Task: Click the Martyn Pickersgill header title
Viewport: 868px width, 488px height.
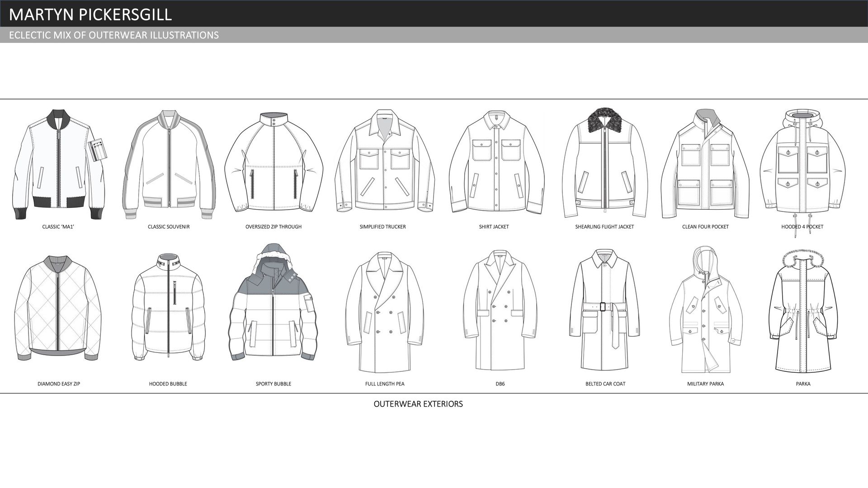Action: click(x=90, y=14)
